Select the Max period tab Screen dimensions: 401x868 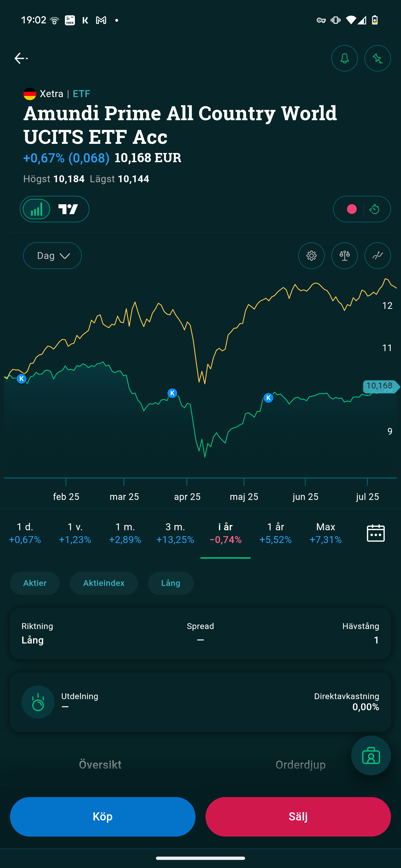(326, 533)
